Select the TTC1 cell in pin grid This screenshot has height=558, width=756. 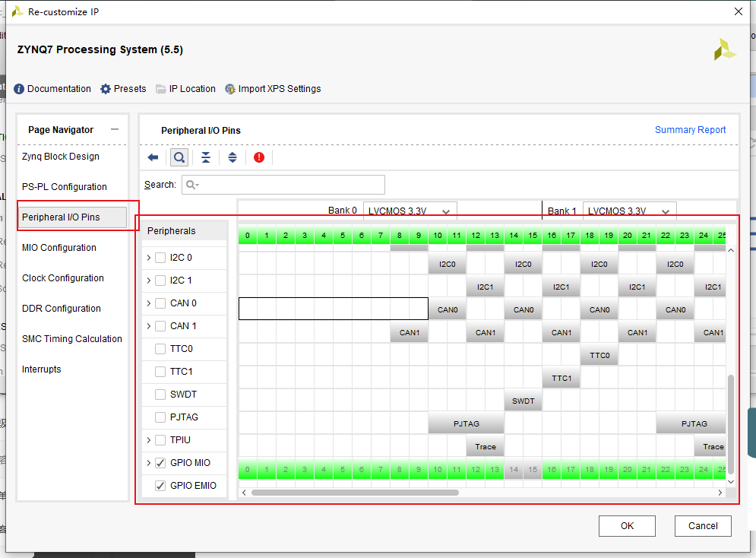[x=561, y=378]
